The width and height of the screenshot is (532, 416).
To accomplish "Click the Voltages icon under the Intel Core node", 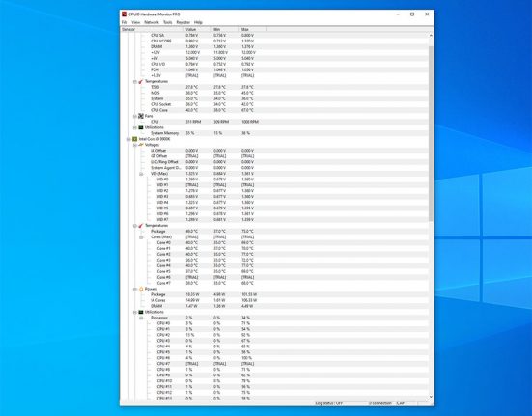I will 141,145.
